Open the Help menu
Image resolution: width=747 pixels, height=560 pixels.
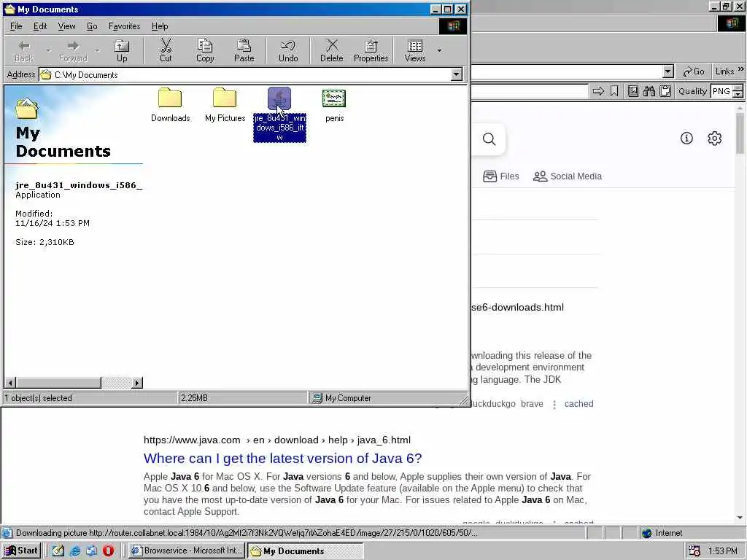tap(160, 26)
